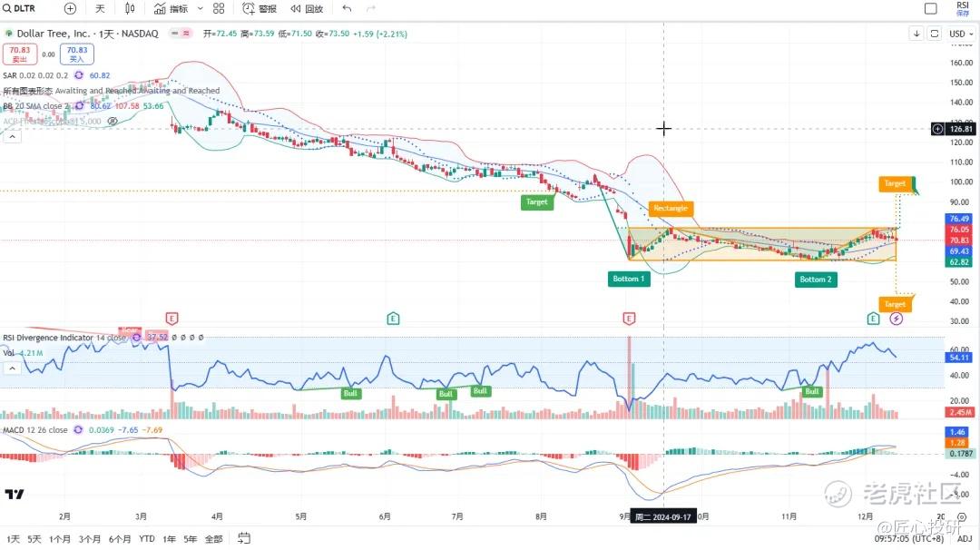980x550 pixels.
Task: Open the 指标 indicators menu
Action: point(171,8)
